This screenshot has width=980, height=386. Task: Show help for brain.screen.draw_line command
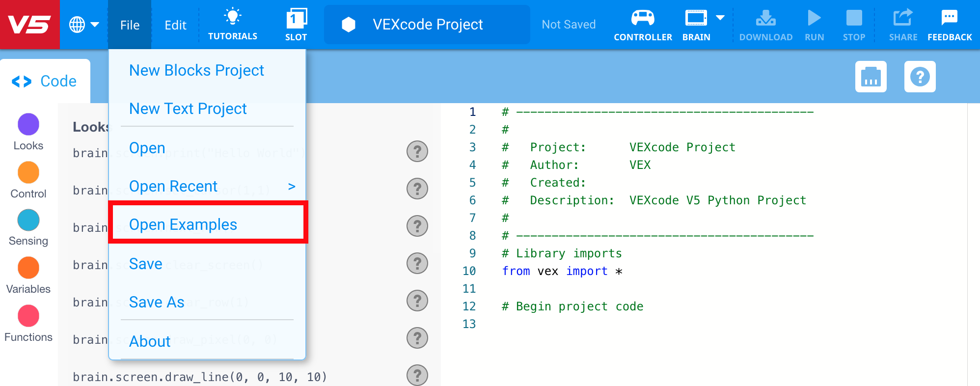[417, 375]
